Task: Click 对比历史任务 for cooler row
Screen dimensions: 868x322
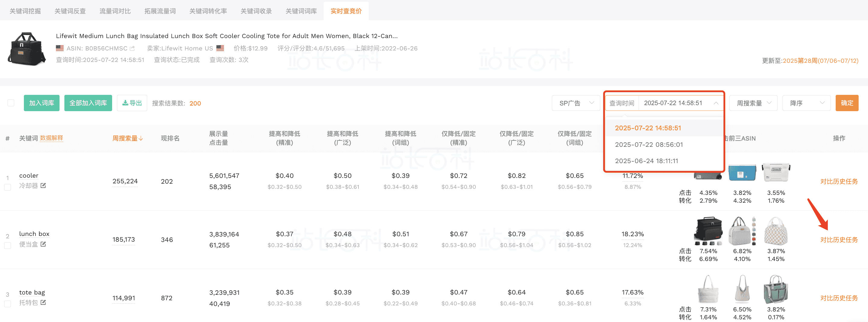Action: pos(839,182)
